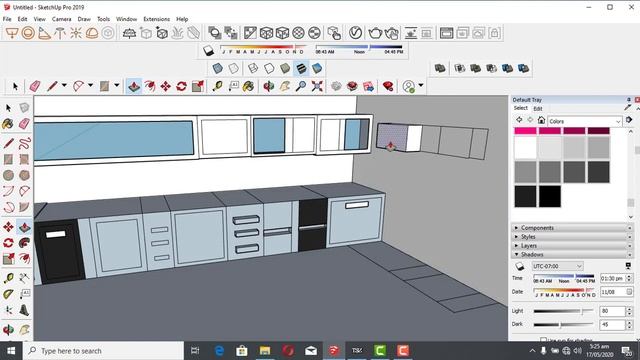This screenshot has height=360, width=640.
Task: Open the File menu
Action: pos(7,19)
